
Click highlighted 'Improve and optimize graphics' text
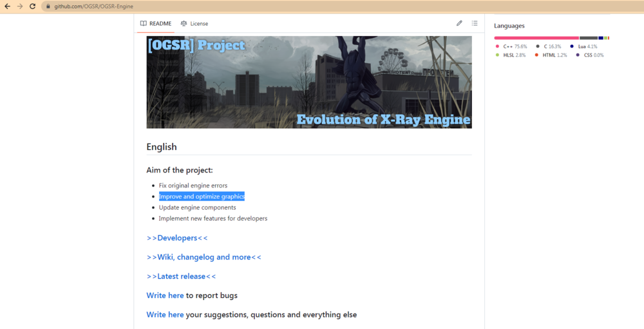pyautogui.click(x=202, y=196)
